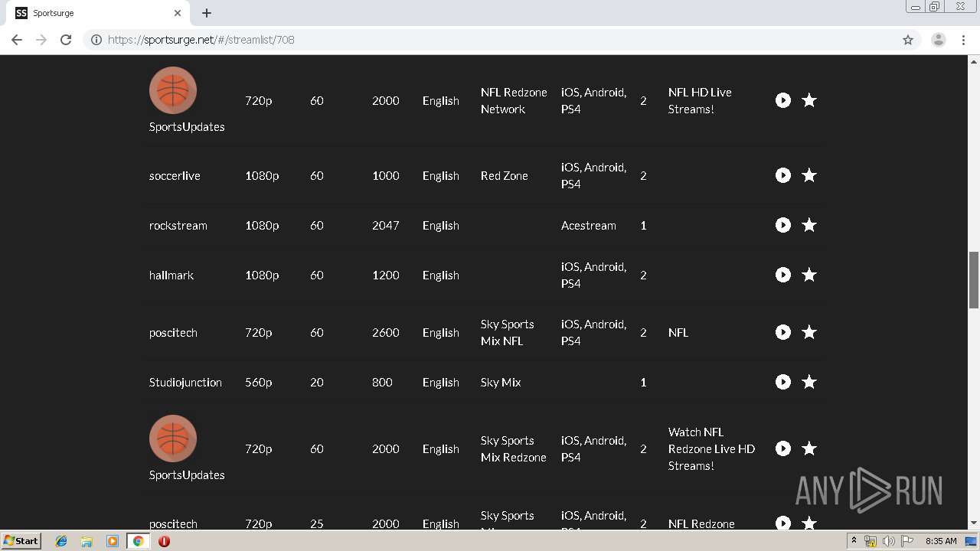Play the Watch NFL Redzone Live HD stream
This screenshot has width=980, height=551.
pyautogui.click(x=782, y=448)
